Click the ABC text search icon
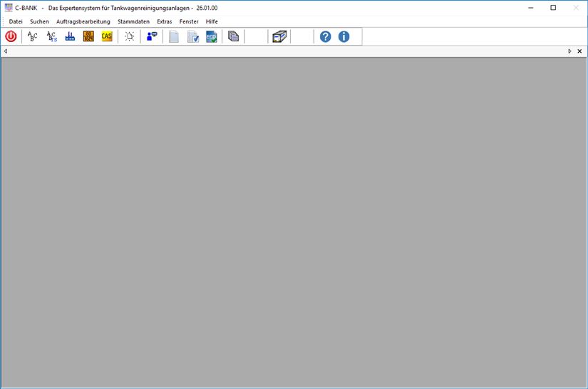This screenshot has height=389, width=588. click(33, 36)
